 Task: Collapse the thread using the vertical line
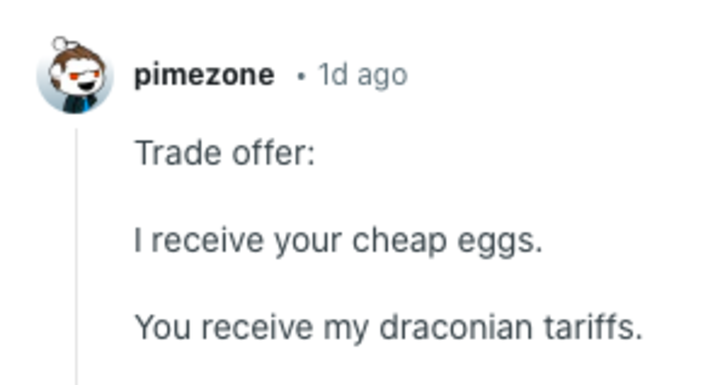(76, 256)
